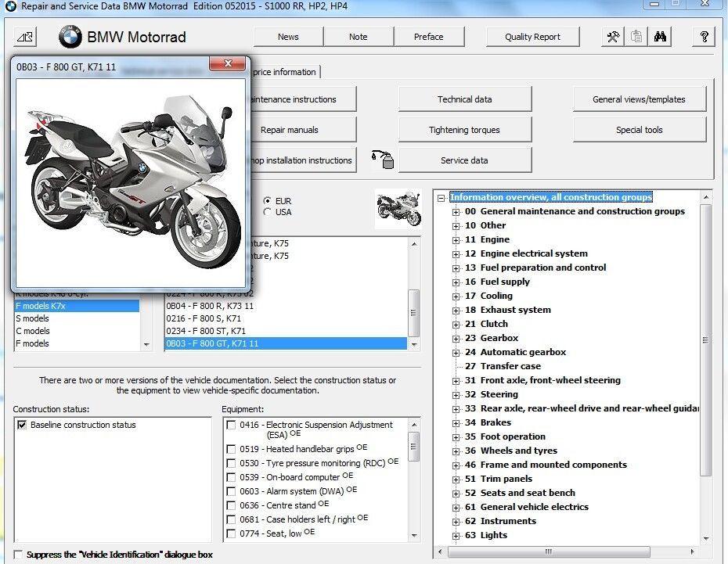The width and height of the screenshot is (728, 564).
Task: Select the EUR radio button
Action: pyautogui.click(x=267, y=201)
